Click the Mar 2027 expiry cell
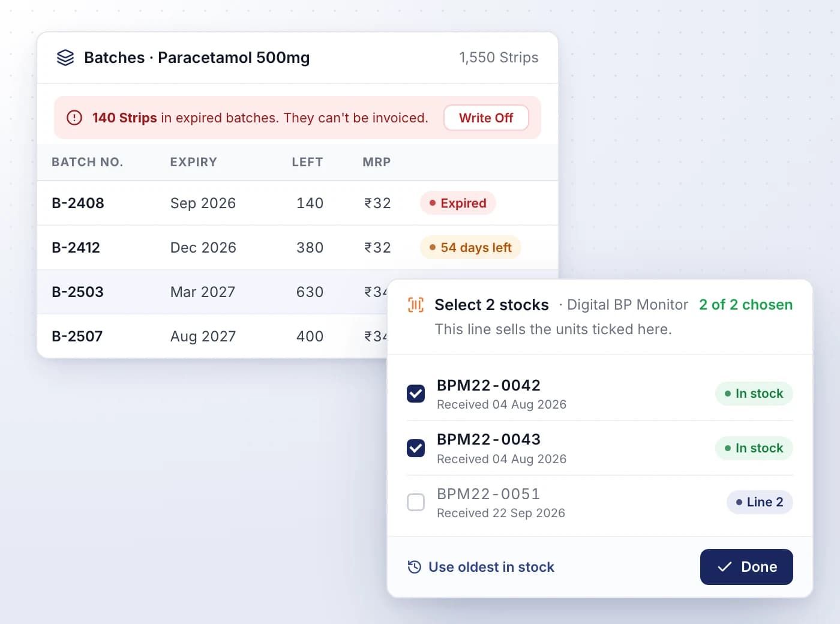Viewport: 840px width, 624px height. [x=202, y=292]
